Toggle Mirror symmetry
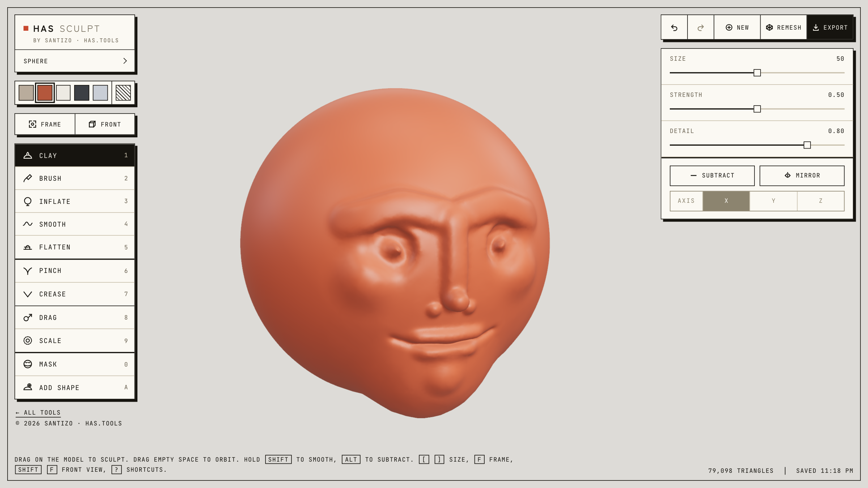This screenshot has height=488, width=868. tap(802, 176)
